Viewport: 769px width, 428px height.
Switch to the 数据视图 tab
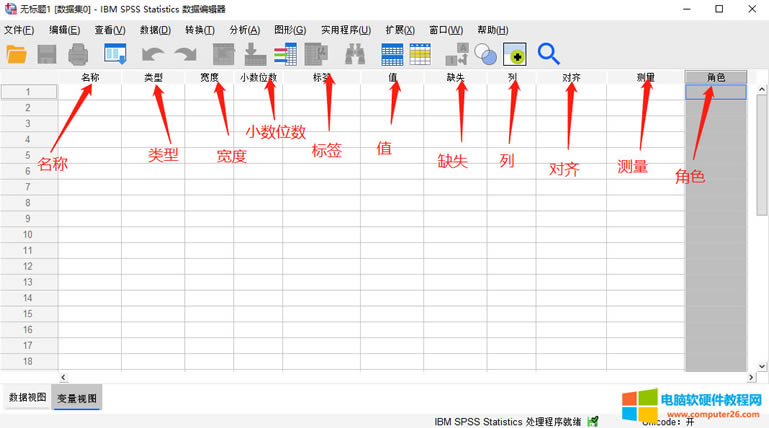(28, 398)
